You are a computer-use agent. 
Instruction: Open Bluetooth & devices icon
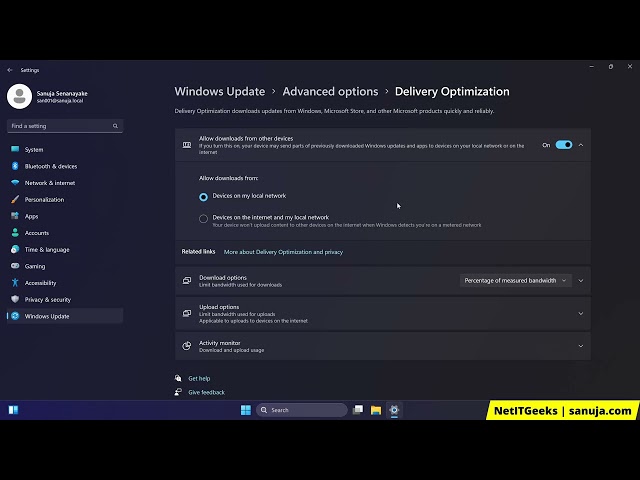(x=15, y=166)
